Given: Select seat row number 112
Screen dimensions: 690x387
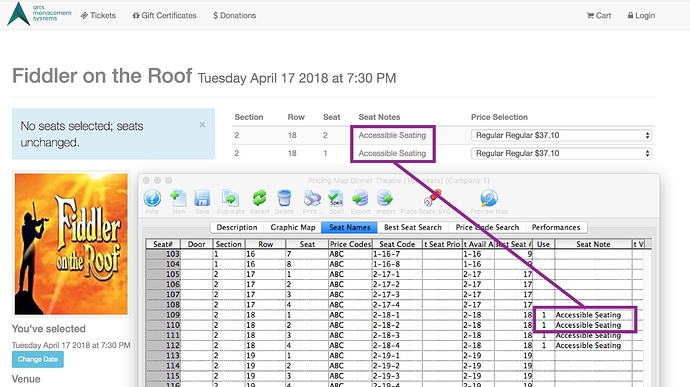Looking at the screenshot, I should pyautogui.click(x=163, y=346).
